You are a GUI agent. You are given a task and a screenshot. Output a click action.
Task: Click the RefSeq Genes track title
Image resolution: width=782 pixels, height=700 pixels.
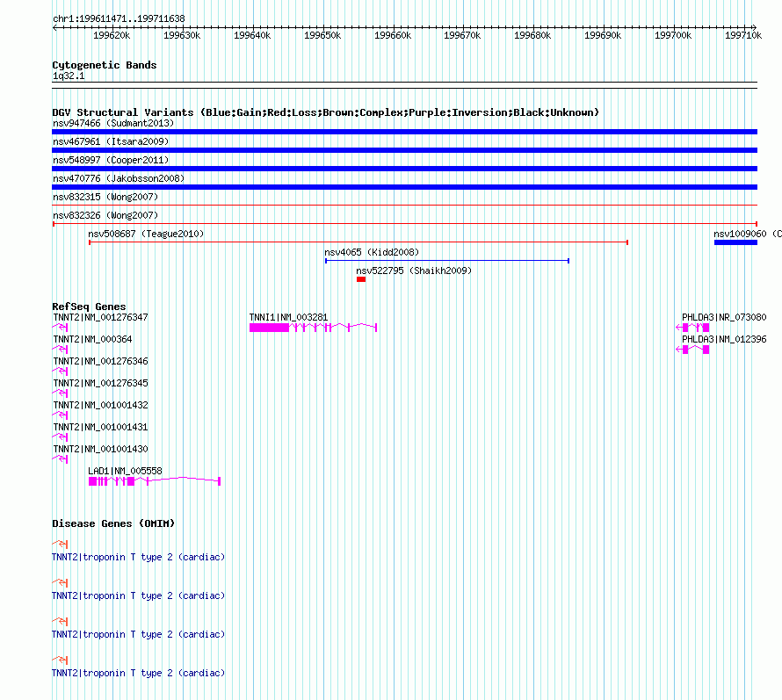click(x=89, y=307)
